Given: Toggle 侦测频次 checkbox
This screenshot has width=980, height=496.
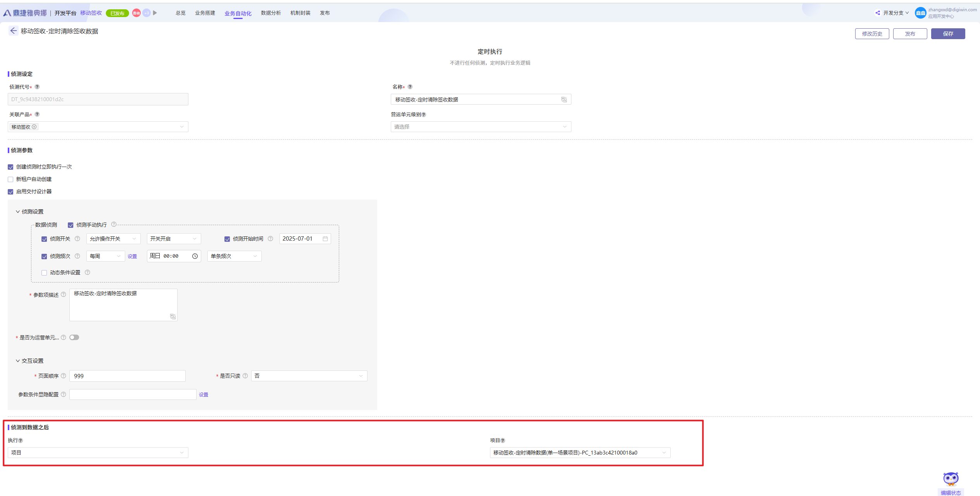Looking at the screenshot, I should [44, 257].
